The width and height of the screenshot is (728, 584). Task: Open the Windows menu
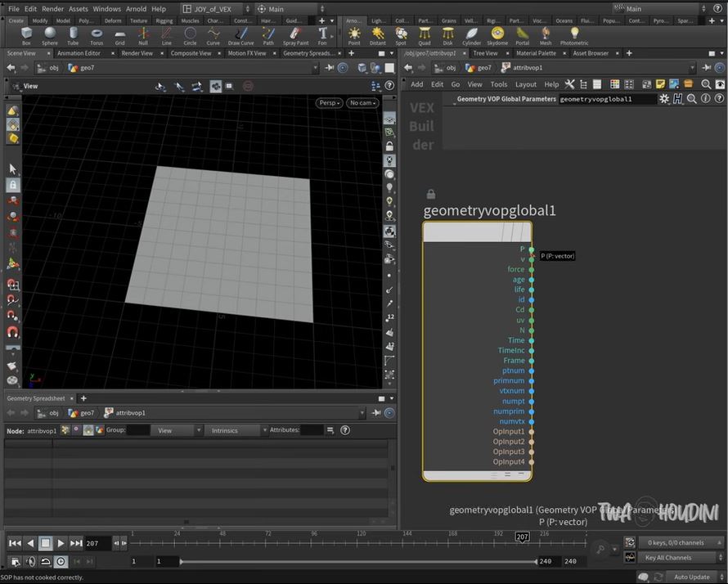click(106, 9)
